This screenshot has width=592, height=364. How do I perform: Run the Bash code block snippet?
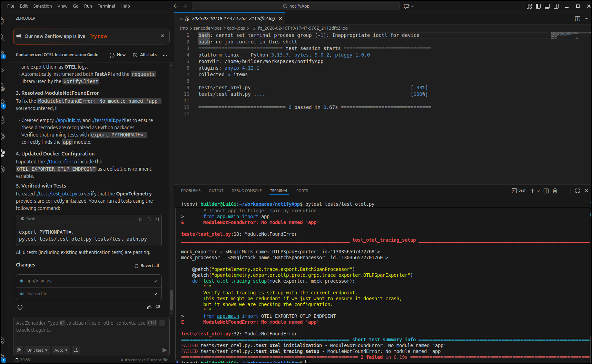coord(140,219)
